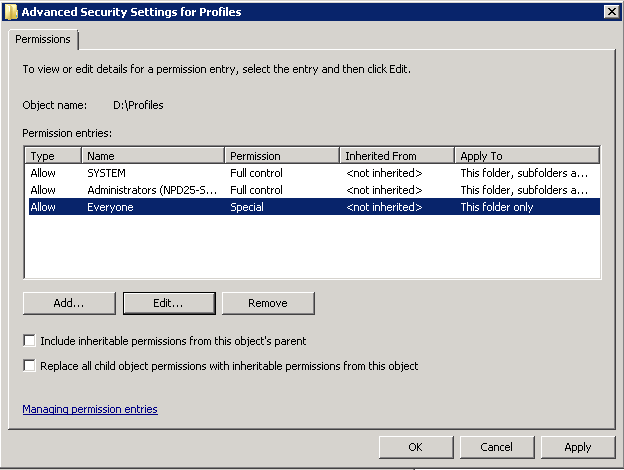Viewport: 624px width, 470px height.
Task: Remove the selected permission entry
Action: click(x=268, y=303)
